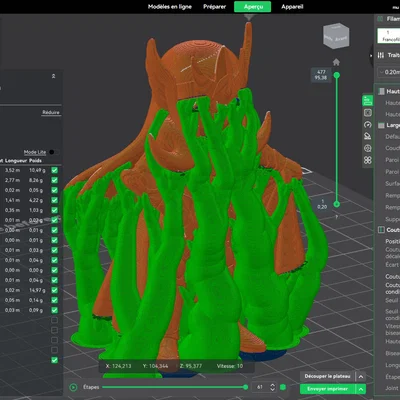Check the first empty checkbox below 0,09 g
400x400 pixels.
point(55,320)
